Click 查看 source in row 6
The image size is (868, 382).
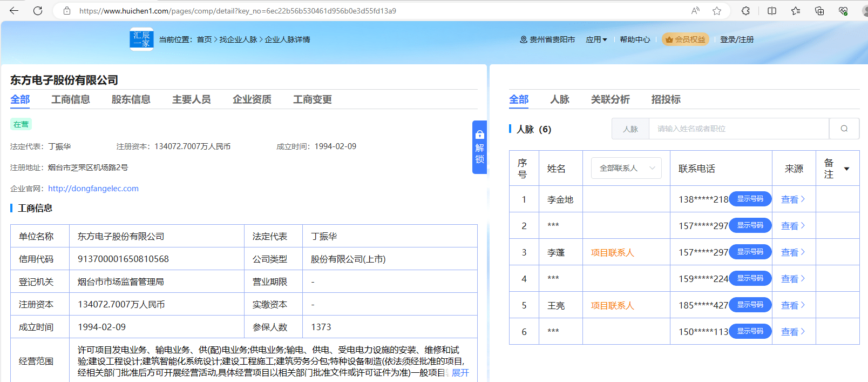point(793,332)
